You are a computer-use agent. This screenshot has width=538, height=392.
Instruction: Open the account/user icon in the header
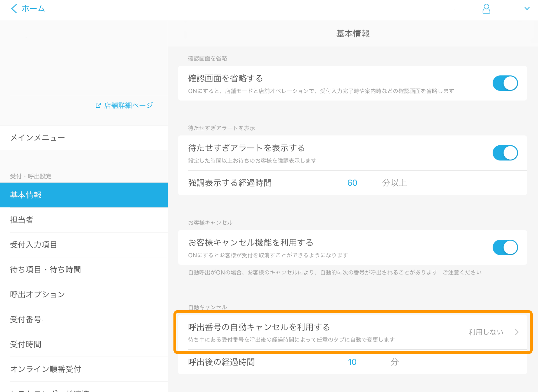pos(486,9)
